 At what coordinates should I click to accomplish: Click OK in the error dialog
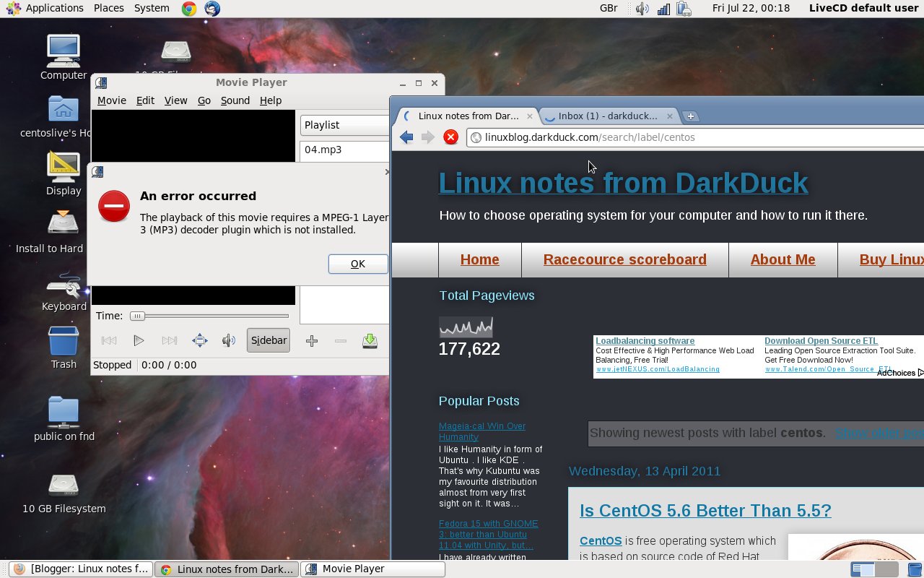(358, 264)
